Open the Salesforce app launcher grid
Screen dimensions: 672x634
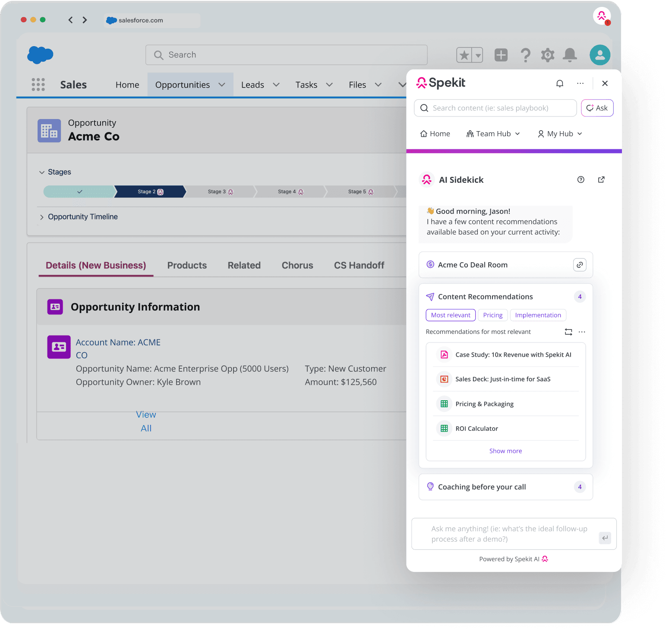[38, 85]
